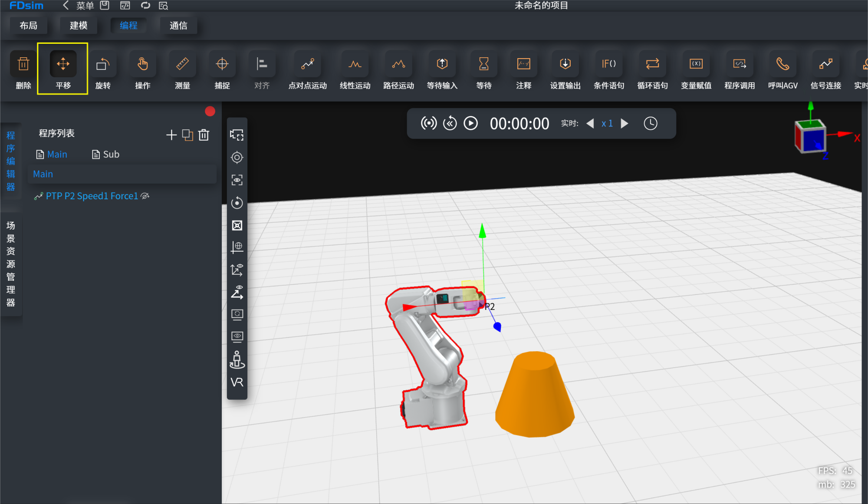Screen dimensions: 868x504
Task: Toggle visibility eye on PTP P2 statement
Action: [x=145, y=196]
